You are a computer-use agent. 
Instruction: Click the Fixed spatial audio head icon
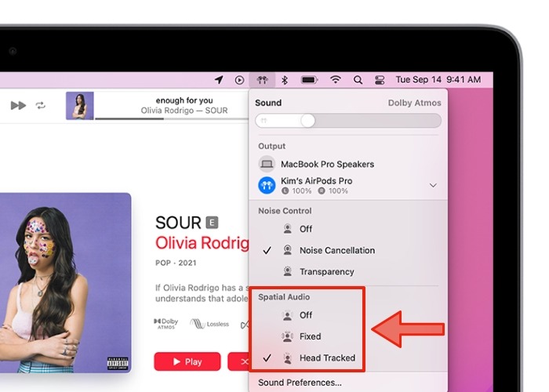pos(288,336)
